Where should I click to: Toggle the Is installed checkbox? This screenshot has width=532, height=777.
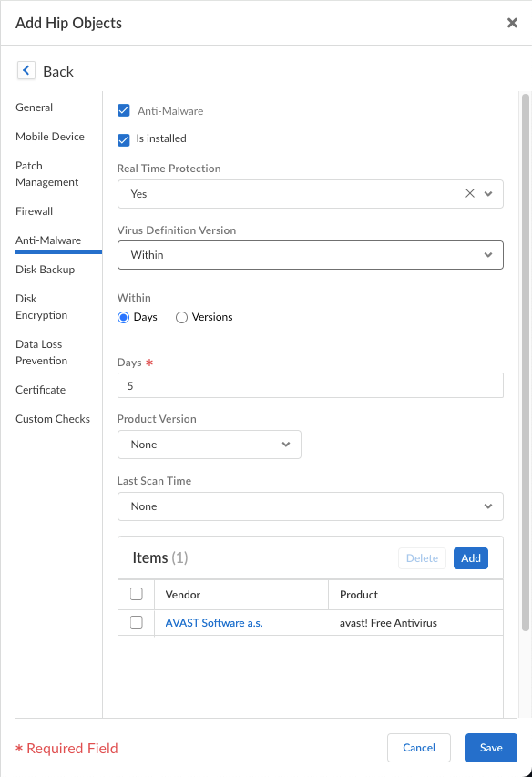[x=123, y=139]
